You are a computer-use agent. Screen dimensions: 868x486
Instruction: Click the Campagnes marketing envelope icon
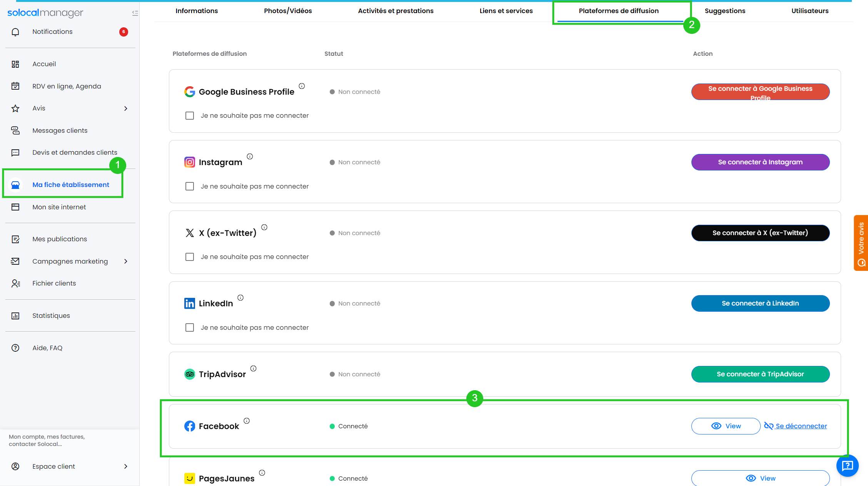pyautogui.click(x=15, y=261)
